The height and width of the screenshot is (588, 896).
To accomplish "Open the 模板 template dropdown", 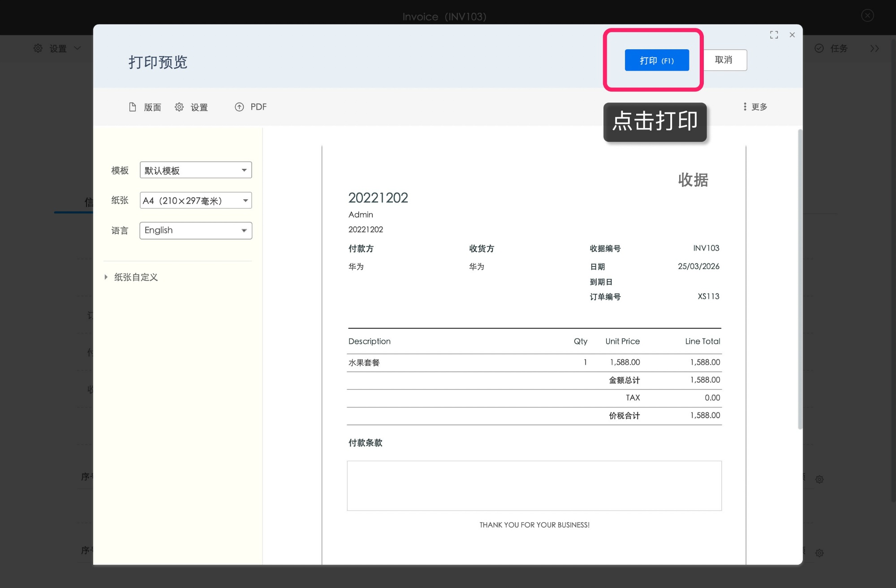I will click(195, 170).
